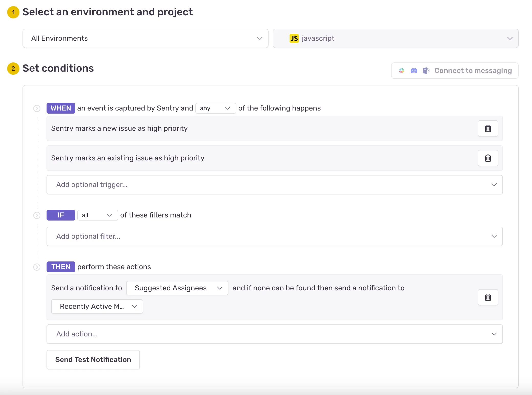Collapse the WHEN section via circle chevron
The height and width of the screenshot is (395, 532).
(x=37, y=108)
